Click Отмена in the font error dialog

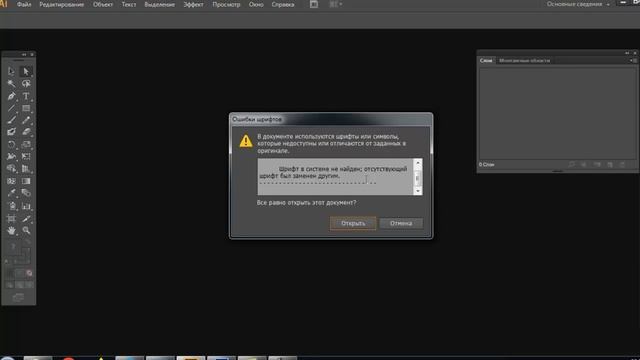pyautogui.click(x=401, y=223)
